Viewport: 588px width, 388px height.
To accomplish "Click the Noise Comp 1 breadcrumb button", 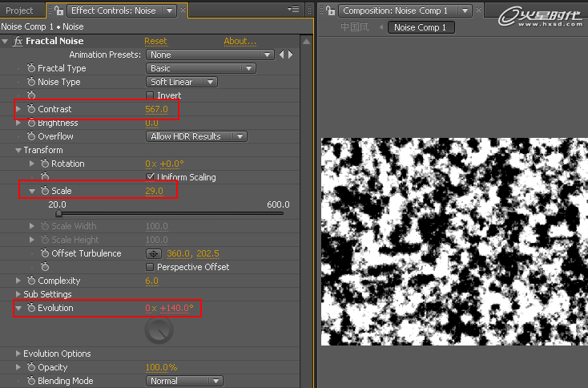I will coord(421,27).
